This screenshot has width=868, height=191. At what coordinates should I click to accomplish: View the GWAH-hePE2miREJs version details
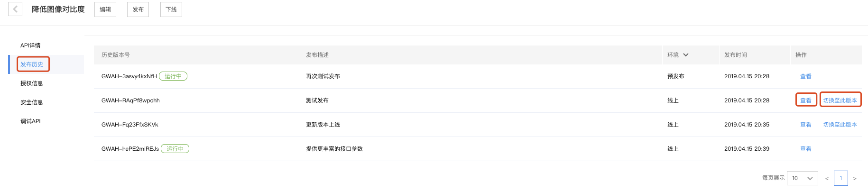(806, 149)
